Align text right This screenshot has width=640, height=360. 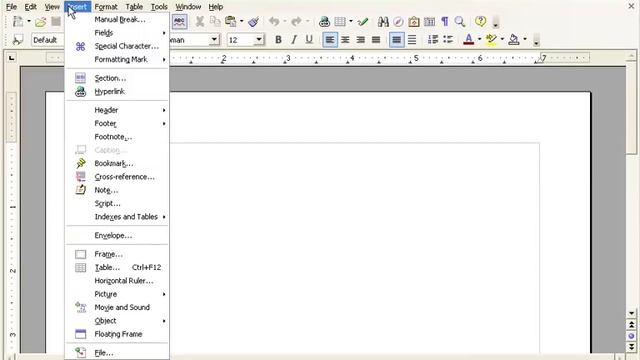(360, 40)
